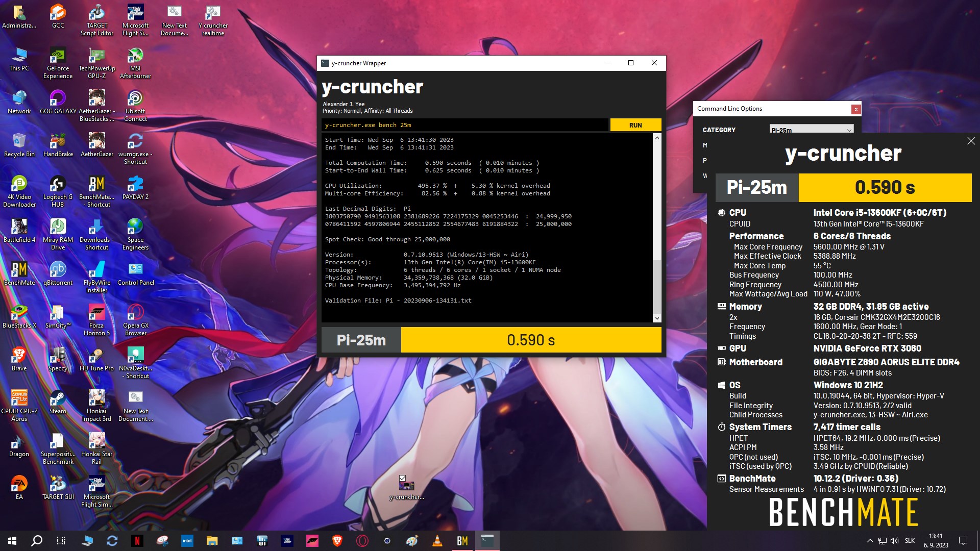This screenshot has height=551, width=980.
Task: Open Task View on the taskbar
Action: (x=61, y=541)
